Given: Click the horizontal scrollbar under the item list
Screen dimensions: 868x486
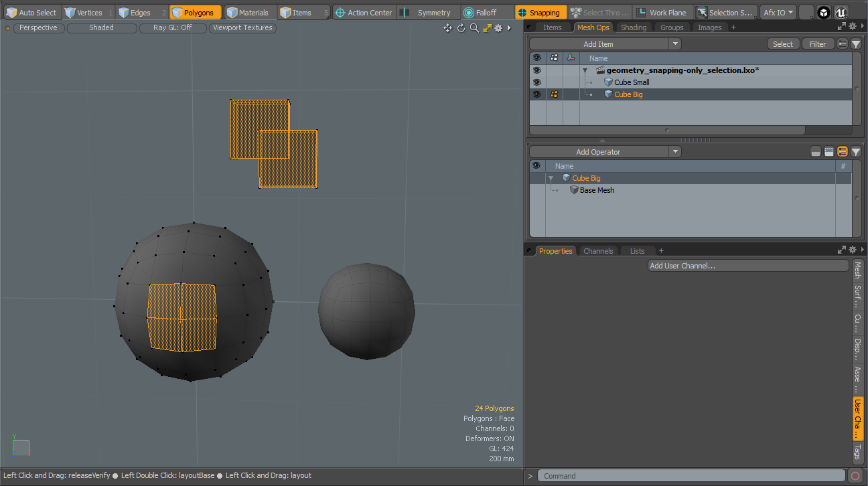Looking at the screenshot, I should click(x=666, y=130).
